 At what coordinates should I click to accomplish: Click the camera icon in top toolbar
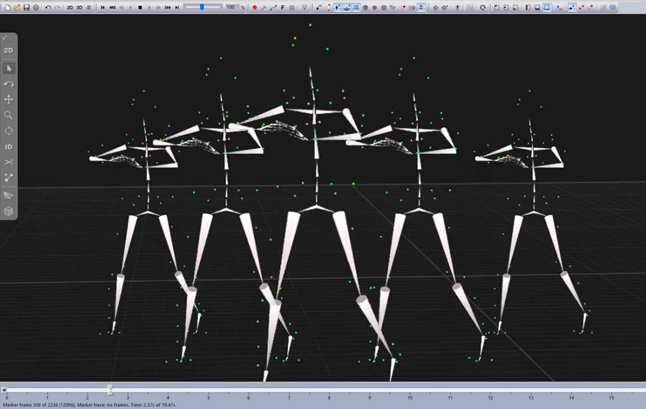[x=412, y=7]
